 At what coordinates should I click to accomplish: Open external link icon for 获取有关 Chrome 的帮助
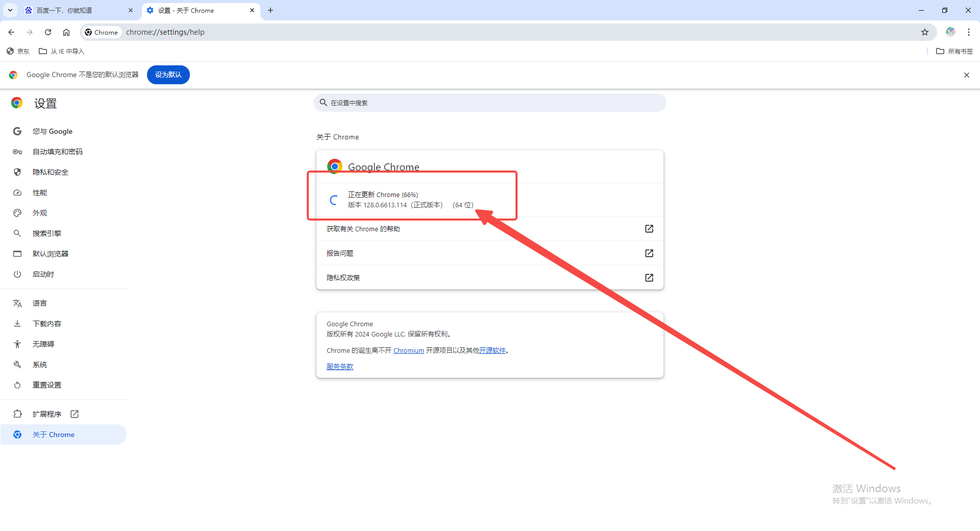point(649,229)
